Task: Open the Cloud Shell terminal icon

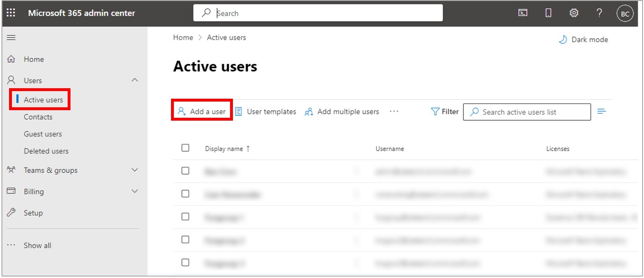Action: (x=523, y=13)
